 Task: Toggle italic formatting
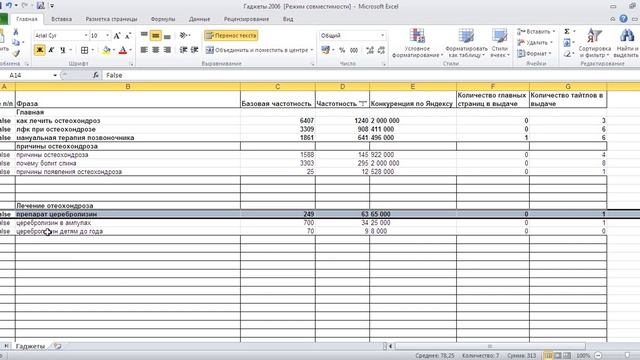pos(51,50)
